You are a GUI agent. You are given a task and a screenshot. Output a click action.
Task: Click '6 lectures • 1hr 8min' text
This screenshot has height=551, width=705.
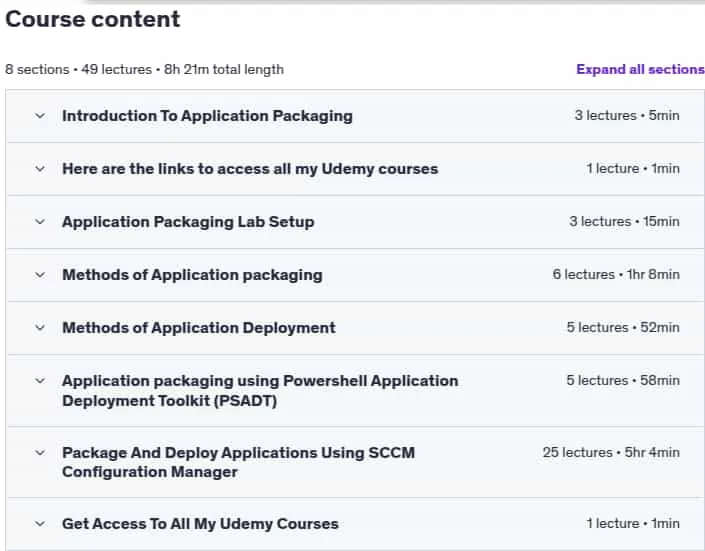[616, 274]
